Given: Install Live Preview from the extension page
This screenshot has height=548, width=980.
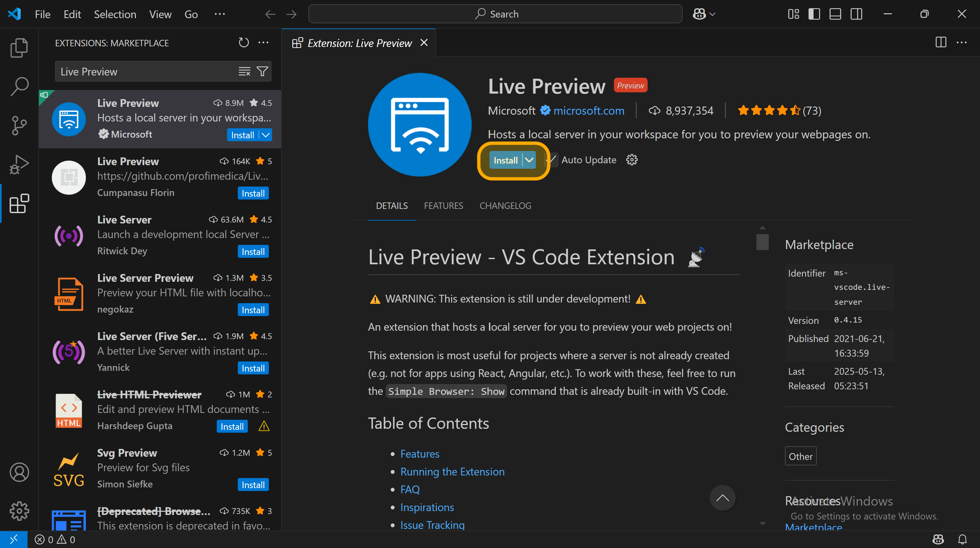Looking at the screenshot, I should coord(505,160).
